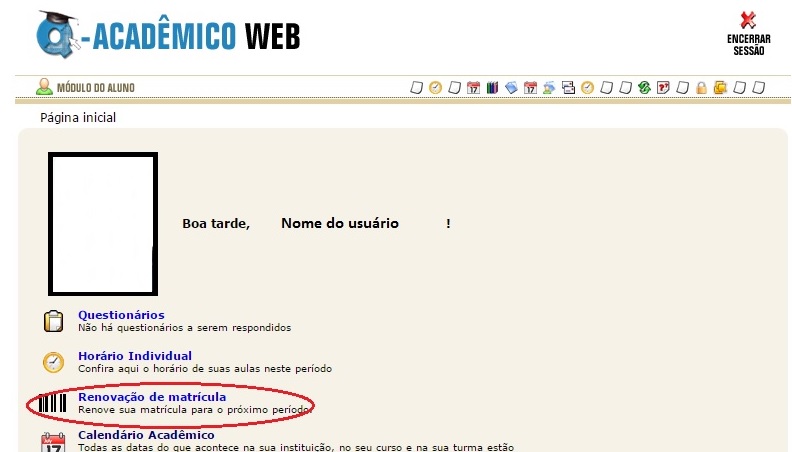This screenshot has width=792, height=452.
Task: Open the Calendário Acadêmico link
Action: (x=146, y=435)
